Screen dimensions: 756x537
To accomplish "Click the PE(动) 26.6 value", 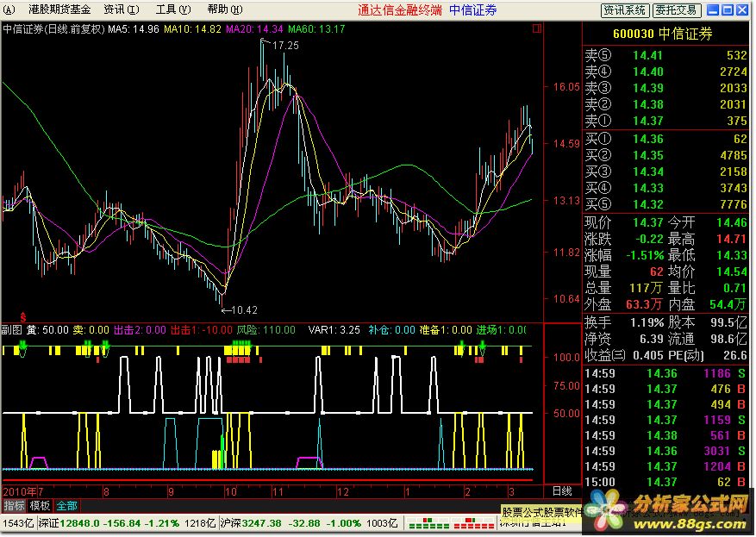I will 734,356.
